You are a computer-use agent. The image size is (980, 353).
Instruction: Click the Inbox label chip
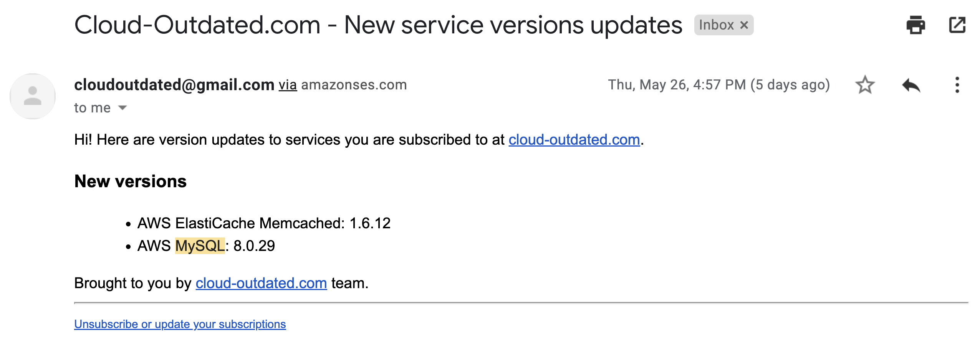(723, 25)
